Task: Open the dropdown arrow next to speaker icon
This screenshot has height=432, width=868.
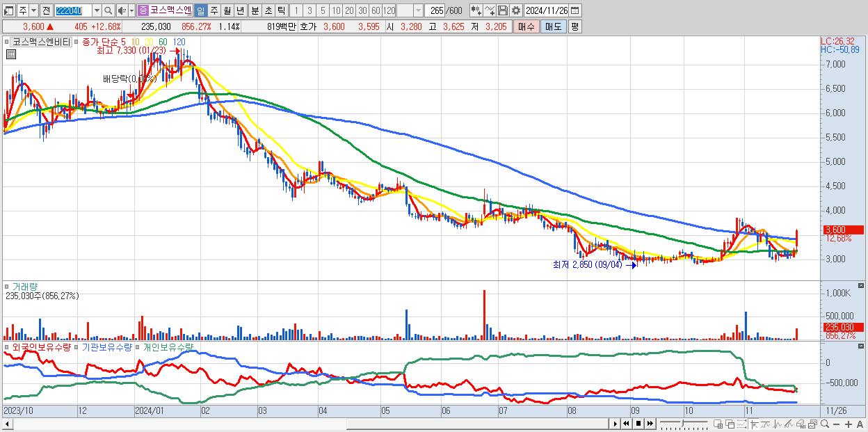Action: [131, 10]
